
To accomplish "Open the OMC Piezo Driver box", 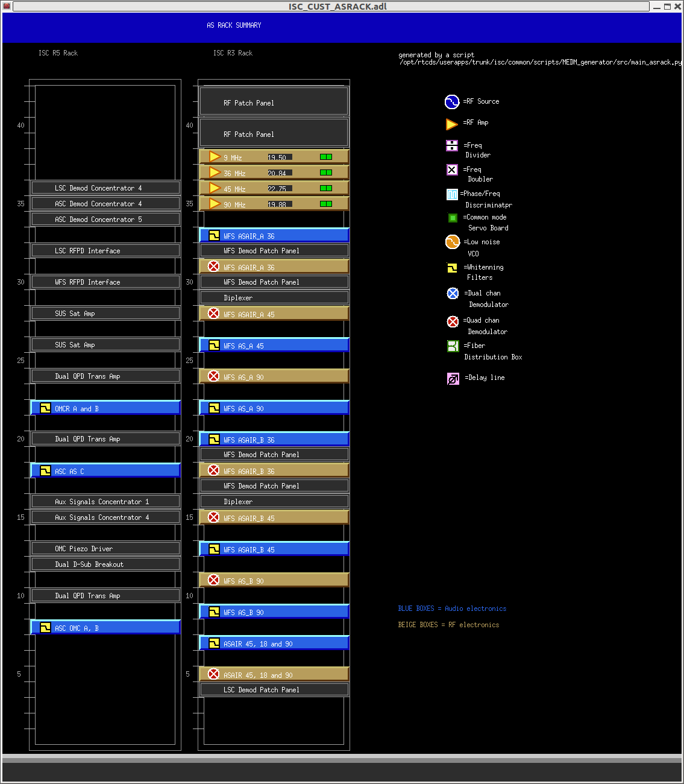I will [105, 548].
